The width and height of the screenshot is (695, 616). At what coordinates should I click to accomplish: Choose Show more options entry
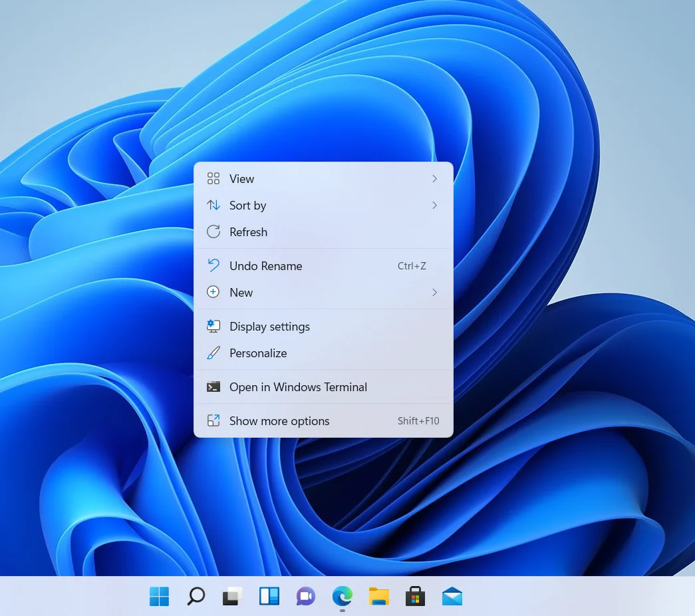(324, 421)
